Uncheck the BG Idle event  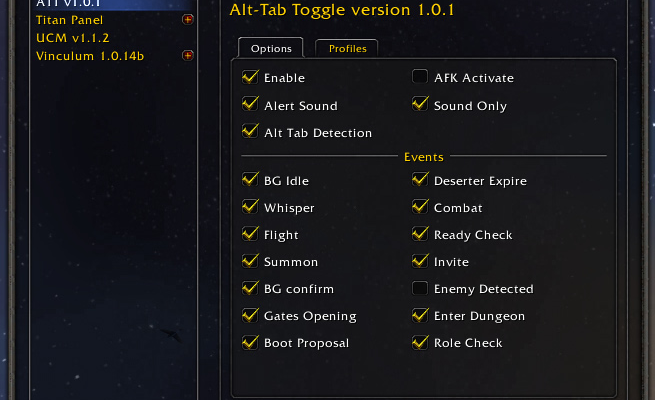click(x=250, y=181)
